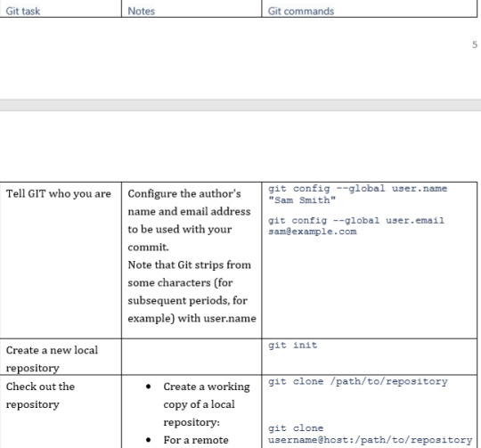Click 'git clone /path/to/repository' command
The height and width of the screenshot is (448, 481).
[358, 381]
